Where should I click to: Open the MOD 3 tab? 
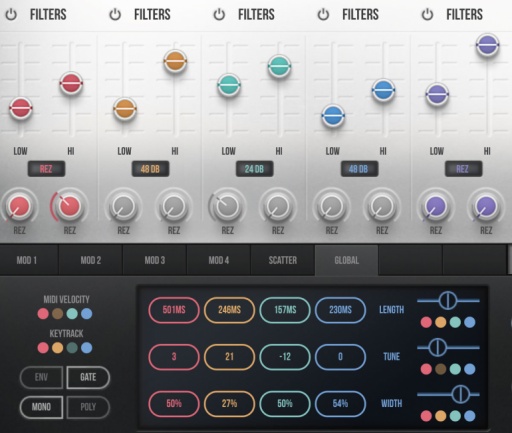coord(155,260)
